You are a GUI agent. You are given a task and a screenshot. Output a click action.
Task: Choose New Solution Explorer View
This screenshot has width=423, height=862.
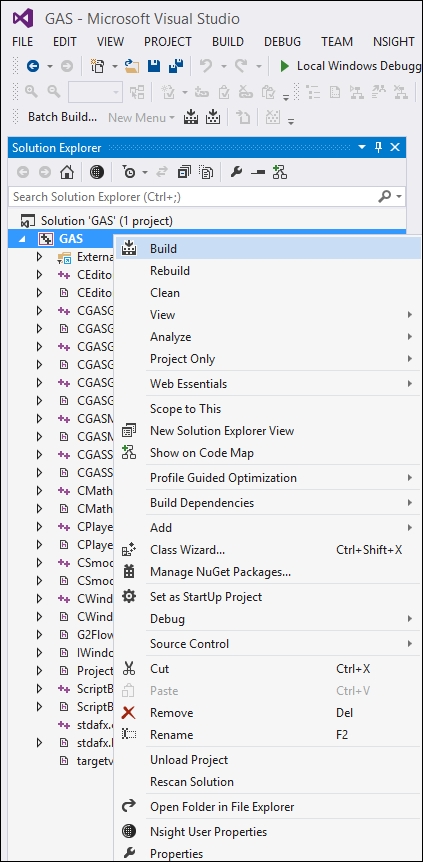(x=267, y=431)
